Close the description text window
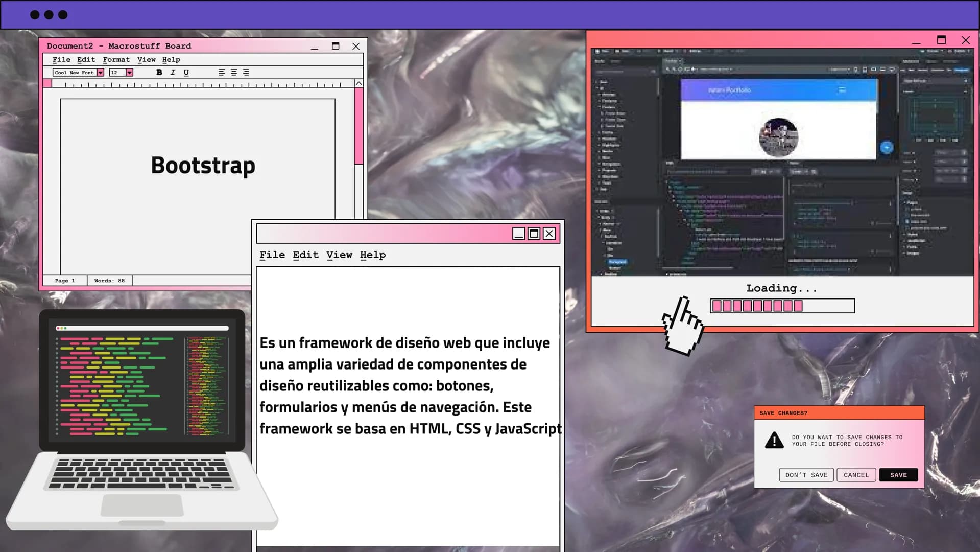This screenshot has height=552, width=980. coord(549,234)
